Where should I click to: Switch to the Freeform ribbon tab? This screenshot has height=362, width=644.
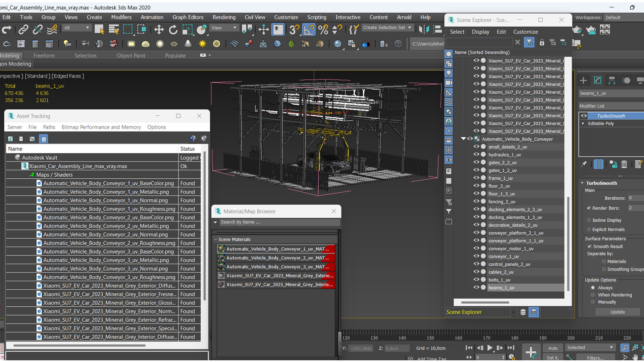tap(44, 56)
